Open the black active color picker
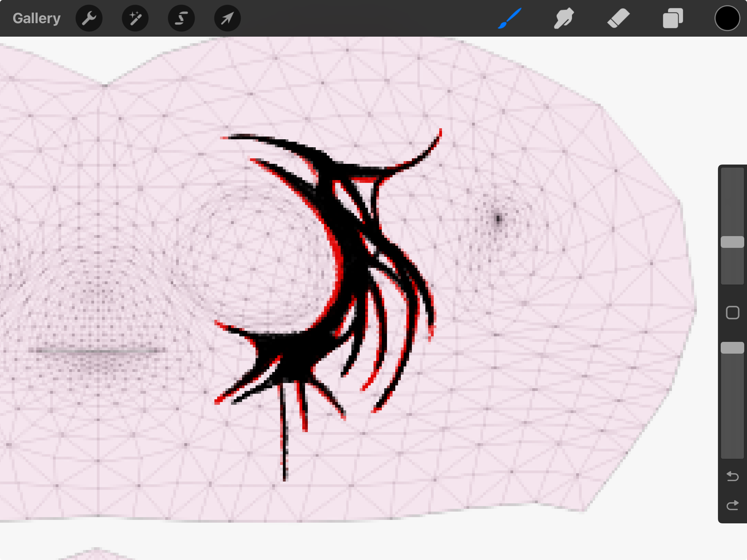747x560 pixels. click(727, 18)
